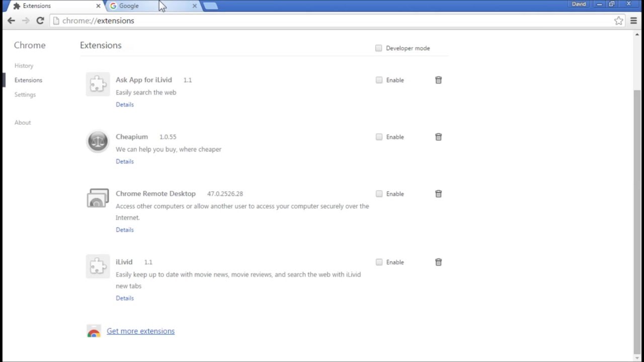Click the Chrome Remote Desktop title
Image resolution: width=644 pixels, height=362 pixels.
click(x=155, y=194)
